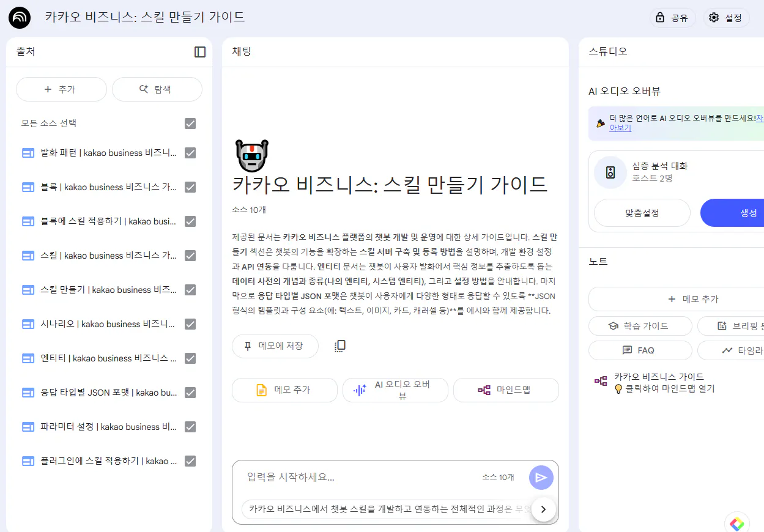The height and width of the screenshot is (532, 764).
Task: Toggle checkbox for 스킬 | kakao business source
Action: coord(190,256)
